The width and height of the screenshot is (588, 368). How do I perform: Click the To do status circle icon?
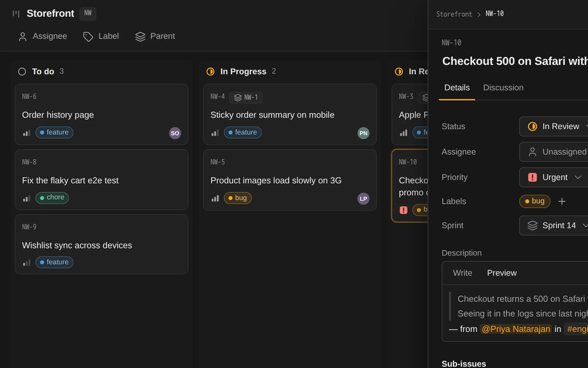pos(22,72)
